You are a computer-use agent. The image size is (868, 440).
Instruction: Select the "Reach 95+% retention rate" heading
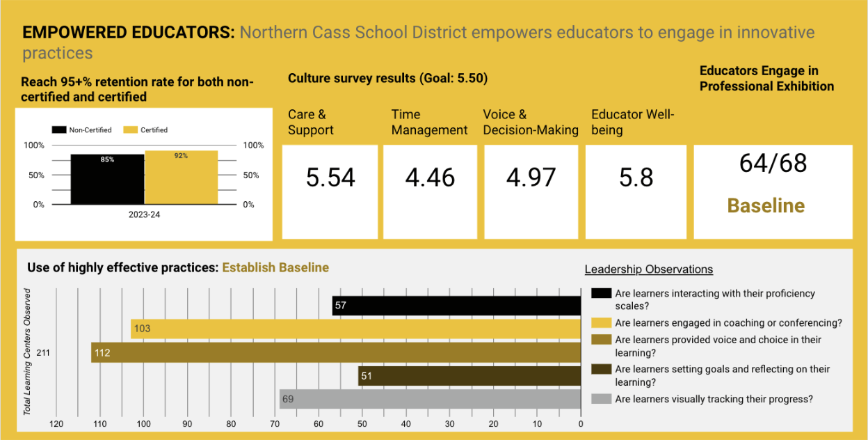(138, 90)
